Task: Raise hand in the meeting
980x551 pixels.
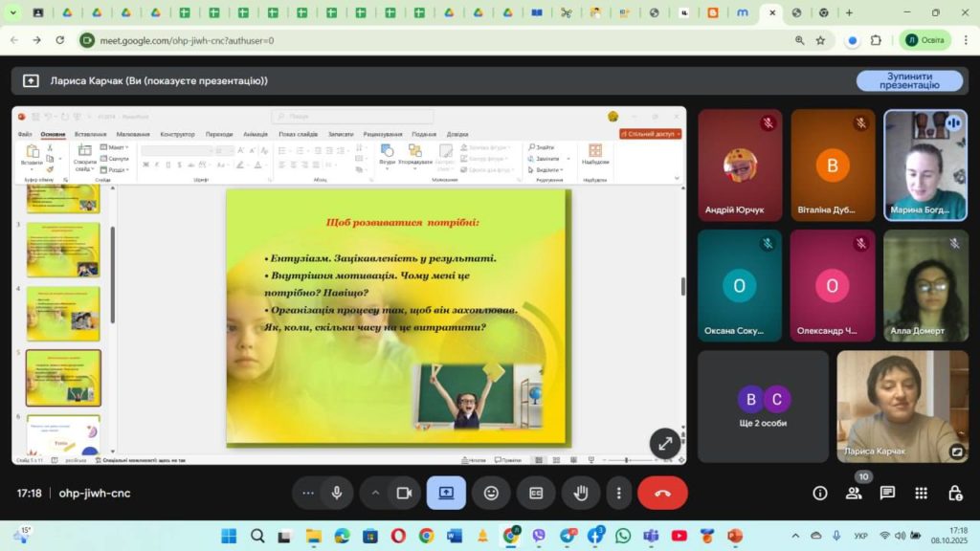Action: click(x=580, y=493)
